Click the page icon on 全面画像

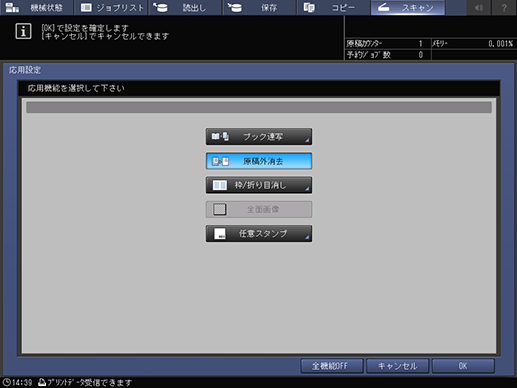point(220,209)
